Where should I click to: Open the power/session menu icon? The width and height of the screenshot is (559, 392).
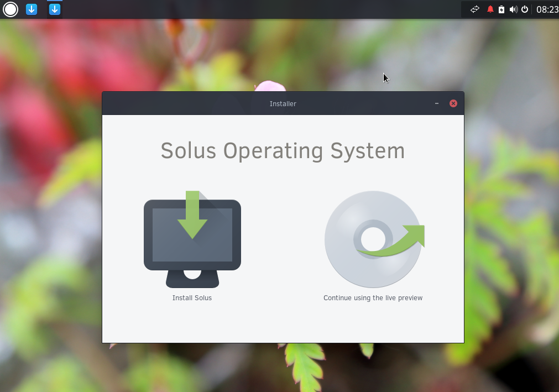(525, 9)
